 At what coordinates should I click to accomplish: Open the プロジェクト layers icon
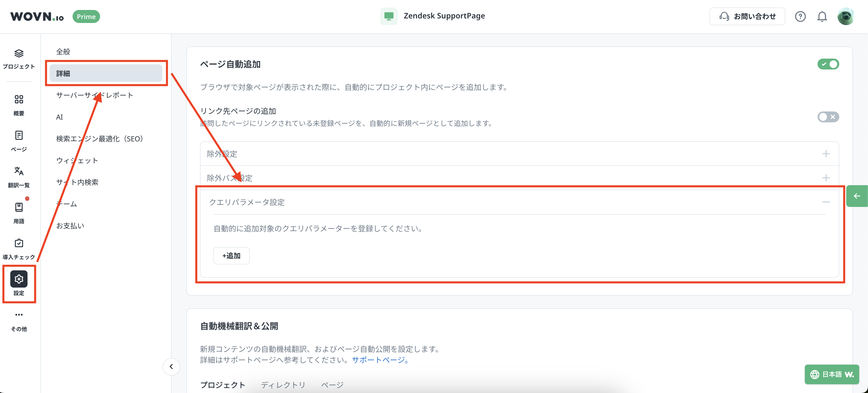19,54
